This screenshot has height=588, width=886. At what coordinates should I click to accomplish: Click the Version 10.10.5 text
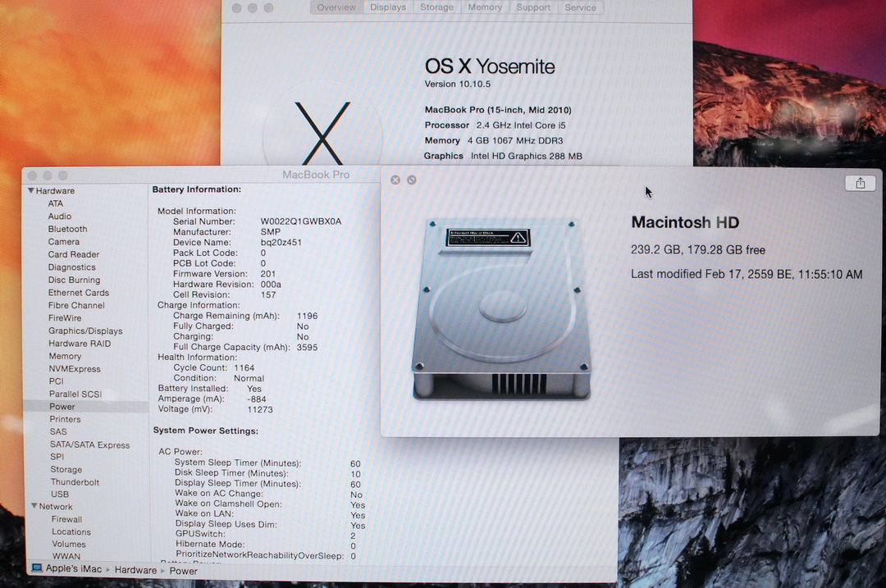[x=458, y=84]
